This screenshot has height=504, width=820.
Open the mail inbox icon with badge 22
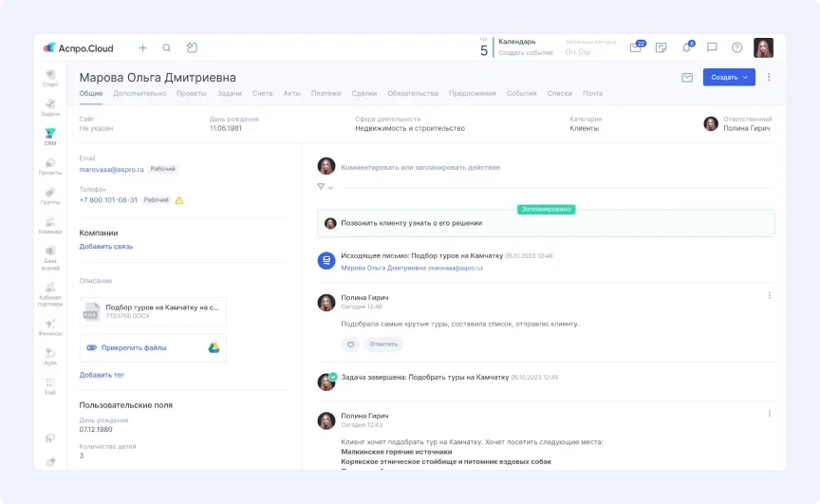point(637,47)
